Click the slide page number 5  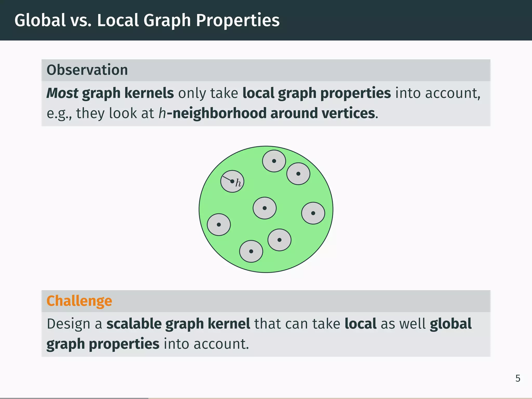[518, 378]
